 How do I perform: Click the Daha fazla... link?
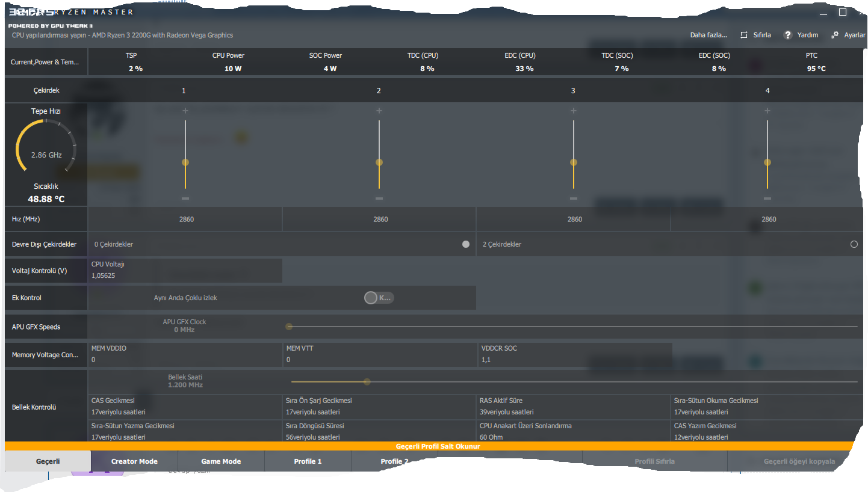click(708, 35)
